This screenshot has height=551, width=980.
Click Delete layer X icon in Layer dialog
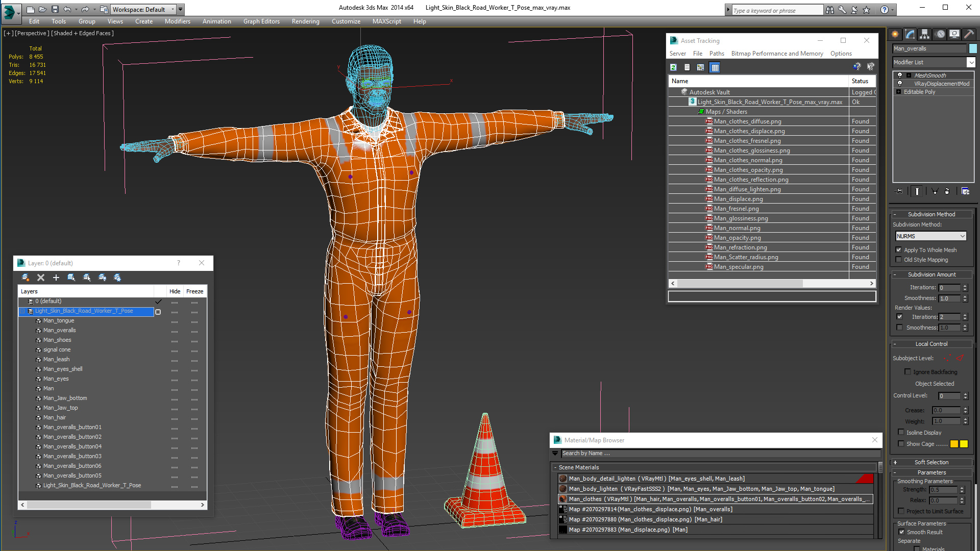tap(41, 278)
